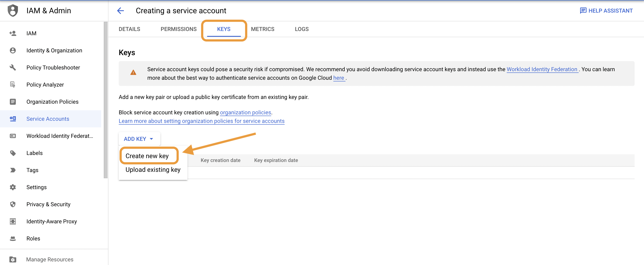Click the IAM add-person icon
The image size is (644, 265).
coord(13,33)
